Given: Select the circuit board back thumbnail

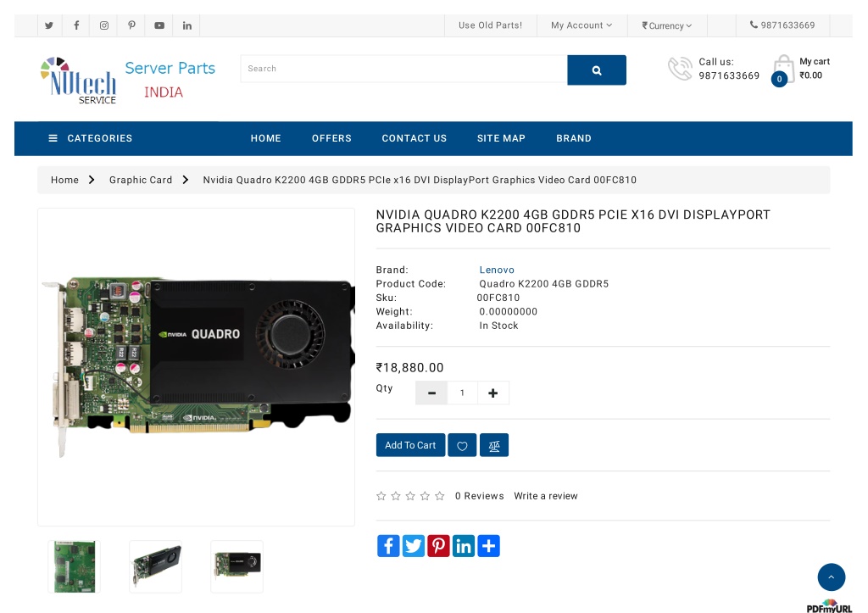Looking at the screenshot, I should [75, 567].
